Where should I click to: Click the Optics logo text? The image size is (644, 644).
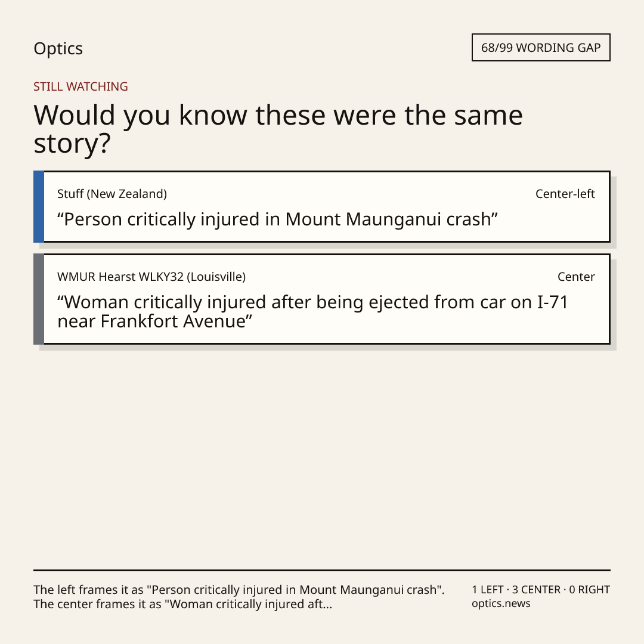(58, 49)
